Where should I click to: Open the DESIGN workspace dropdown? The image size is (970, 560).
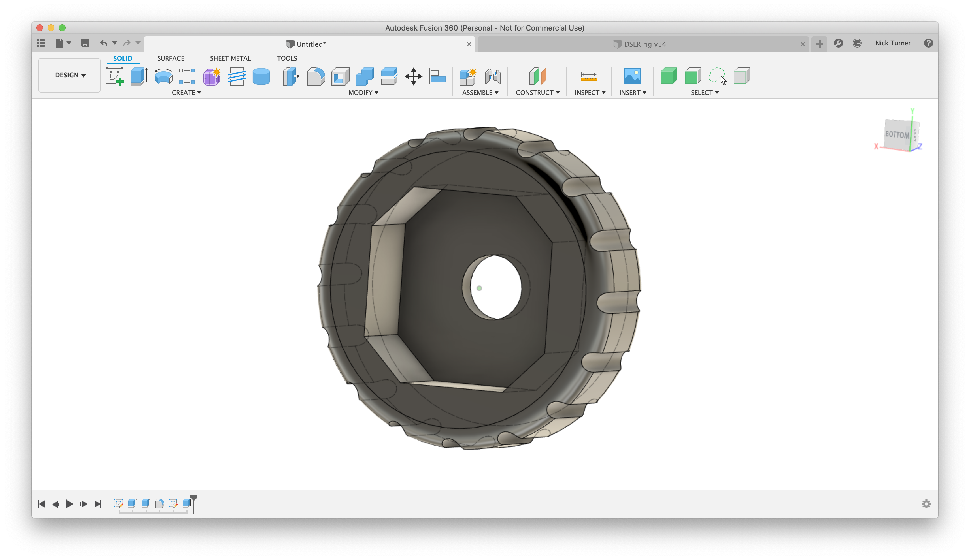click(x=70, y=75)
